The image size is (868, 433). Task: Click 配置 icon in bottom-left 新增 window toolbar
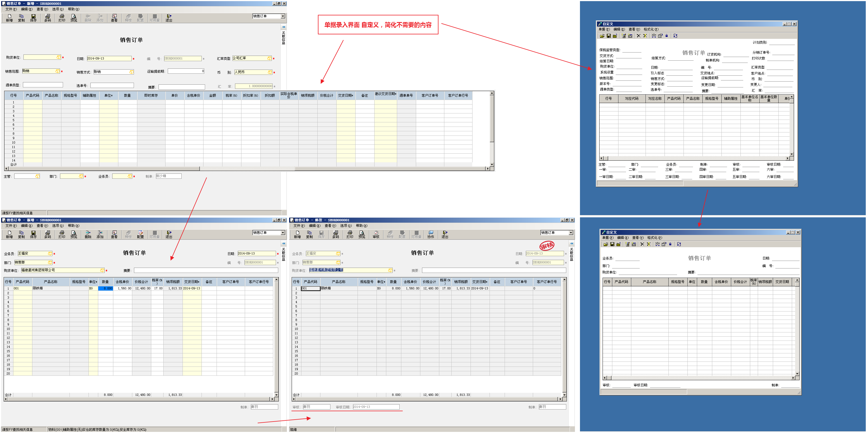point(140,234)
